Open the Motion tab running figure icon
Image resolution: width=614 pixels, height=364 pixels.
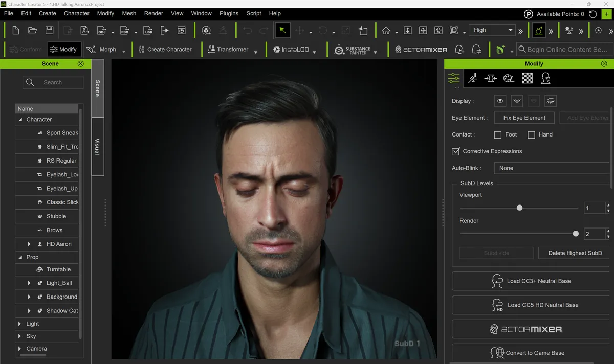coord(473,78)
